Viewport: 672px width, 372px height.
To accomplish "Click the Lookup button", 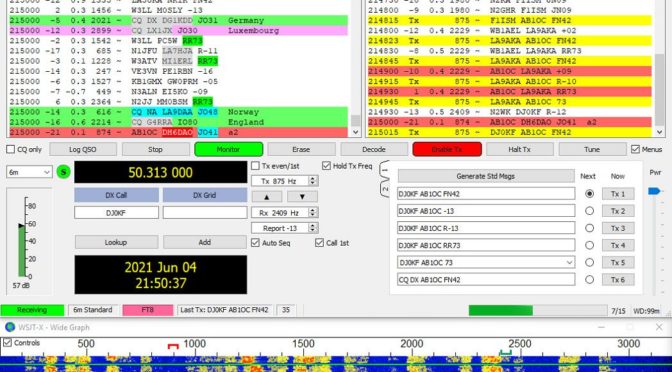I will (116, 242).
